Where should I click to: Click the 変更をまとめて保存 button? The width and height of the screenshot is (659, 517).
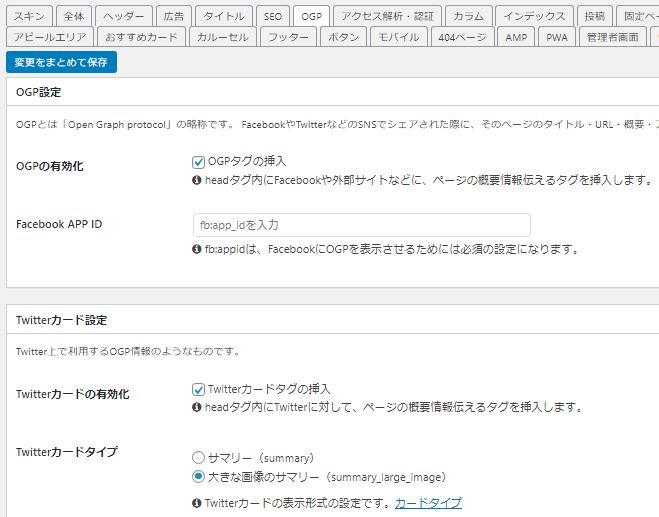click(x=61, y=62)
